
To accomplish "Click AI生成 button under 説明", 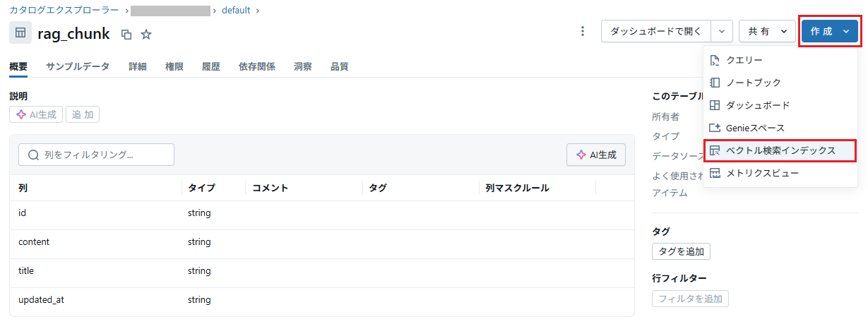I will pos(36,114).
